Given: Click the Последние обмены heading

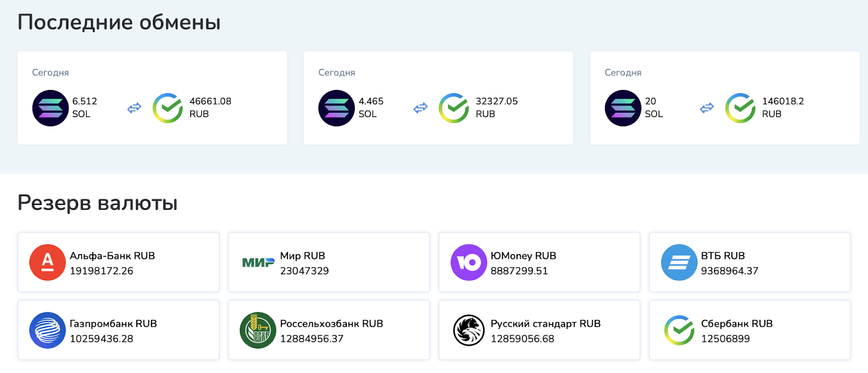Looking at the screenshot, I should (119, 22).
